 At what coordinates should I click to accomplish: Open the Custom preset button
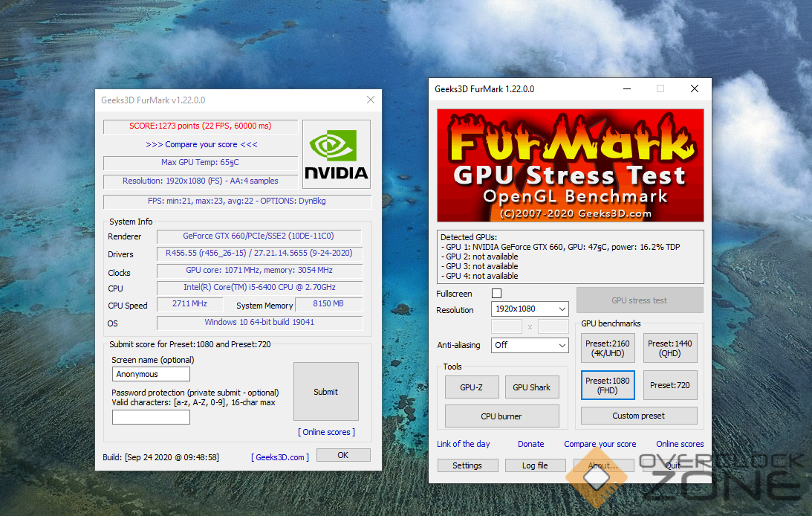coord(638,416)
